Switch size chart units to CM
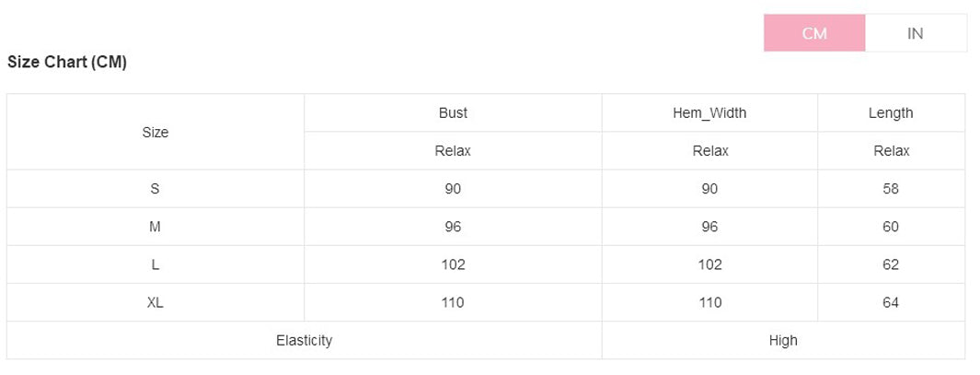 coord(814,33)
